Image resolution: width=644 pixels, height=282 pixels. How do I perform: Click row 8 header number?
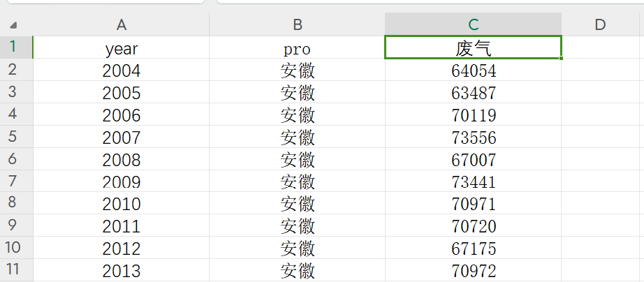[16, 205]
